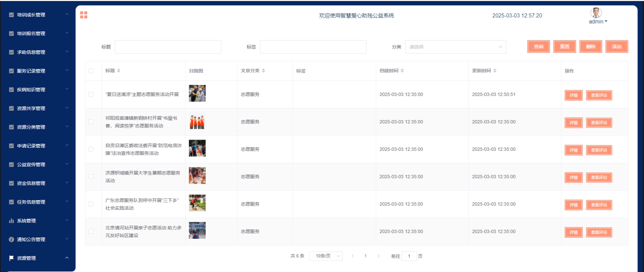Image resolution: width=644 pixels, height=272 pixels.
Task: Click 查看评论 for 祁阳观音滩镇 article
Action: coord(599,123)
